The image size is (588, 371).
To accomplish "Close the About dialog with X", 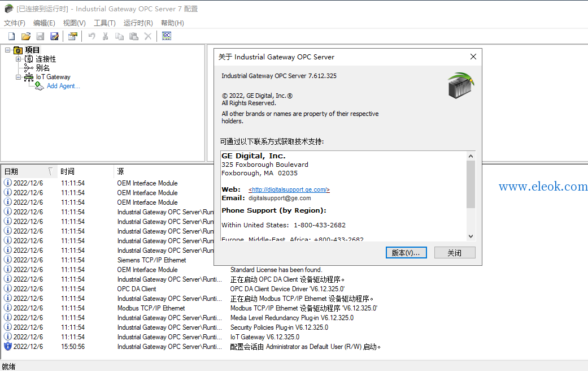I will click(473, 57).
